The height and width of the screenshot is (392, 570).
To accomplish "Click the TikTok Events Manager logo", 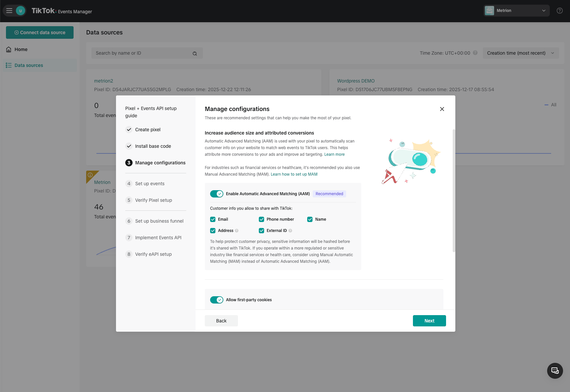I will coord(62,11).
